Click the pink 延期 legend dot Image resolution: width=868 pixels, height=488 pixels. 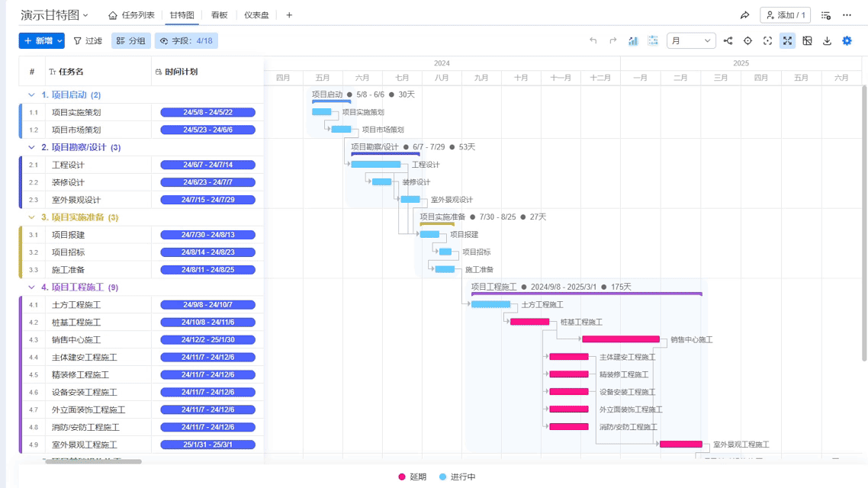pos(402,477)
